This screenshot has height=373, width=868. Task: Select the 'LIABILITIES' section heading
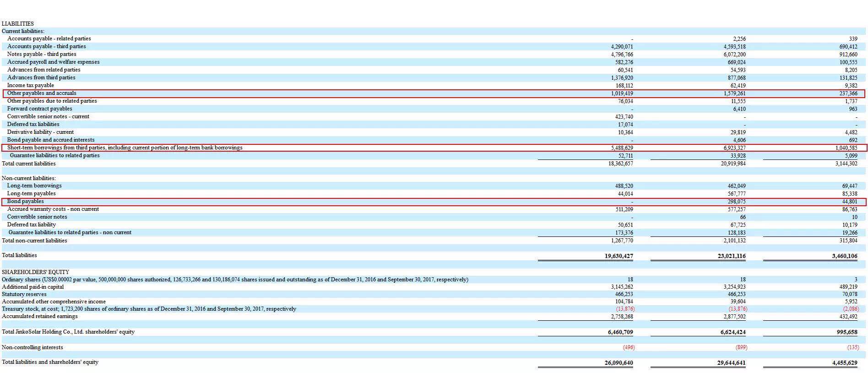click(x=18, y=23)
